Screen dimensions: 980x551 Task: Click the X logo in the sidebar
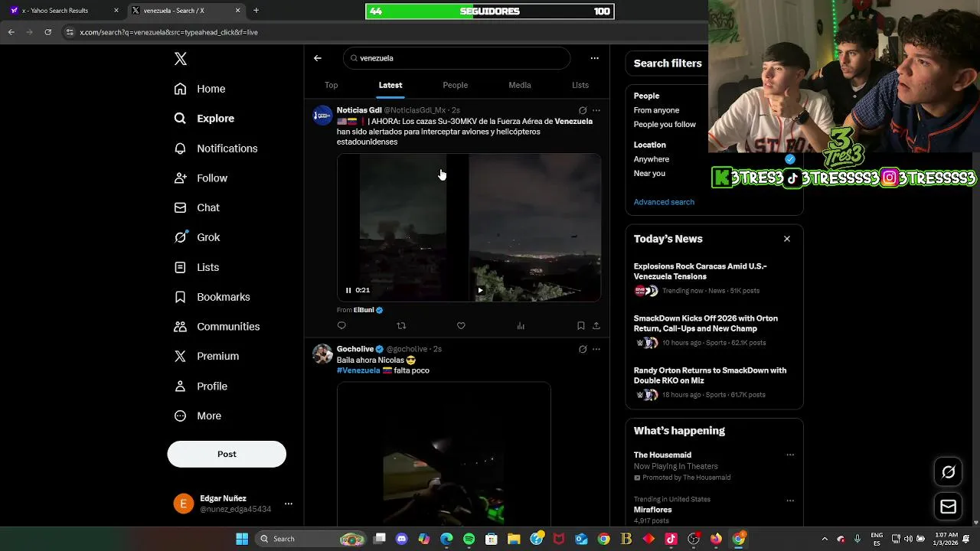coord(180,59)
